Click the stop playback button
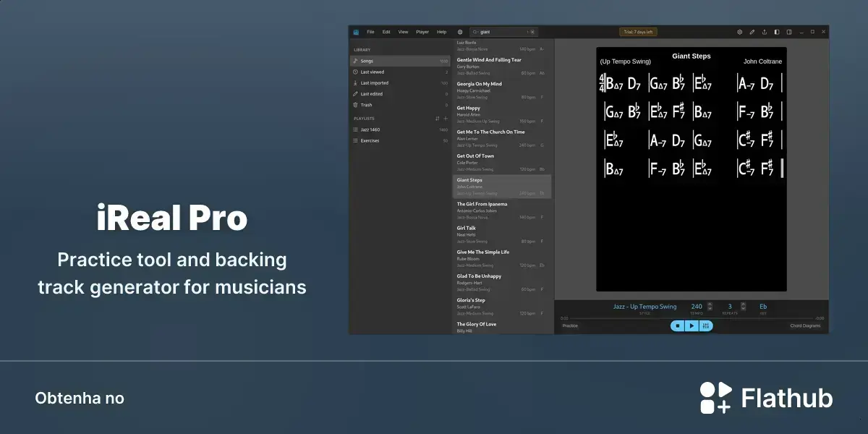Viewport: 868px width, 434px height. tap(678, 326)
